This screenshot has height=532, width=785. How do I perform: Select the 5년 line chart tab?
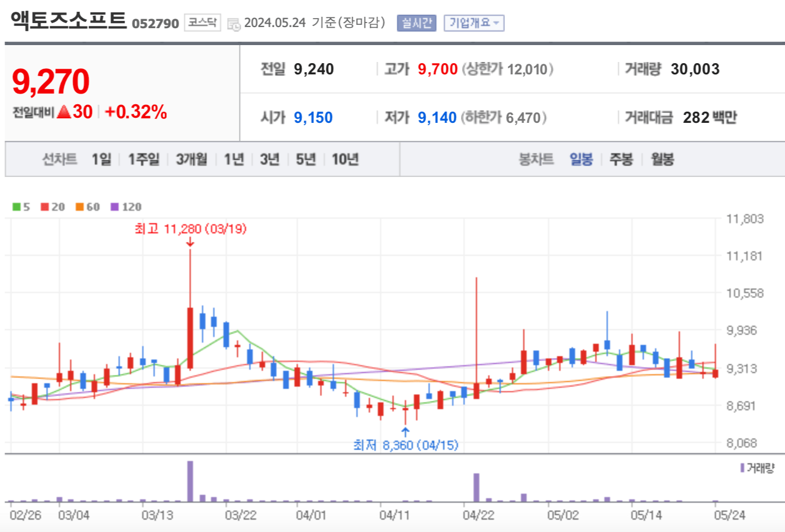tap(306, 159)
